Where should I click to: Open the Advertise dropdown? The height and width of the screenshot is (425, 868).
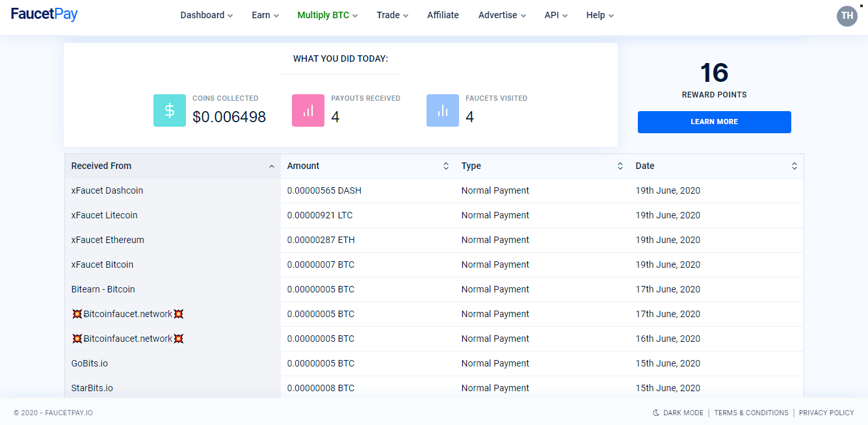[502, 15]
